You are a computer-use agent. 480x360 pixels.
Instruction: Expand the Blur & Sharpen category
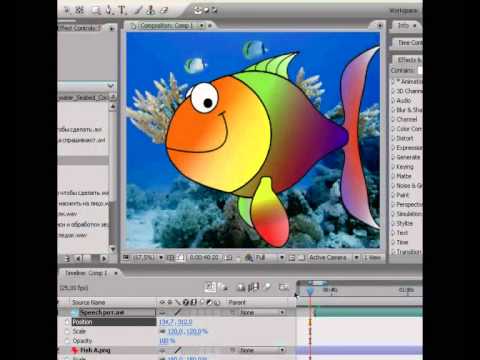click(393, 110)
